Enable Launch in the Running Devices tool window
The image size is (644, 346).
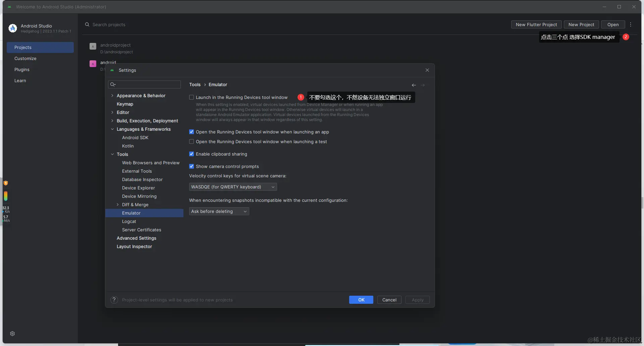point(192,97)
